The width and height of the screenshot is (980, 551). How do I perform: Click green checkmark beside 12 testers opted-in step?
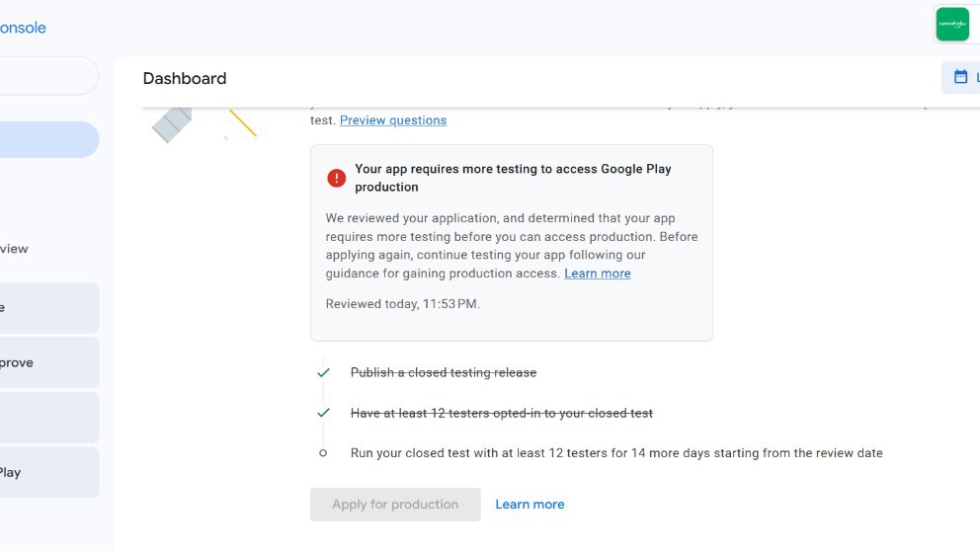[x=323, y=413]
